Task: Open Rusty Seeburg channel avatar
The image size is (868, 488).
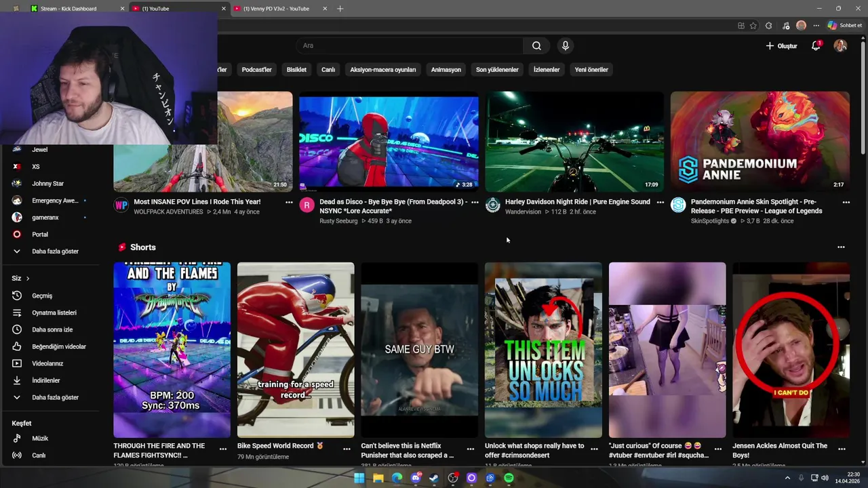Action: coord(307,205)
